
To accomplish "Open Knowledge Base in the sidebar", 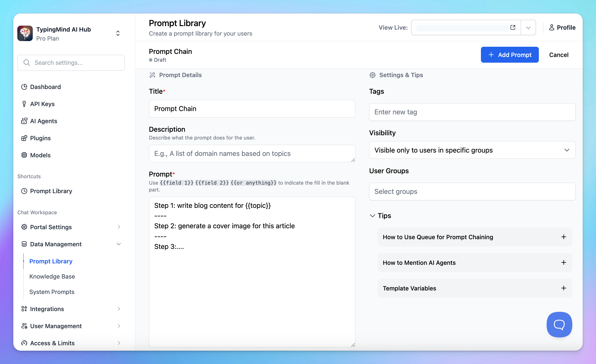I will point(52,276).
